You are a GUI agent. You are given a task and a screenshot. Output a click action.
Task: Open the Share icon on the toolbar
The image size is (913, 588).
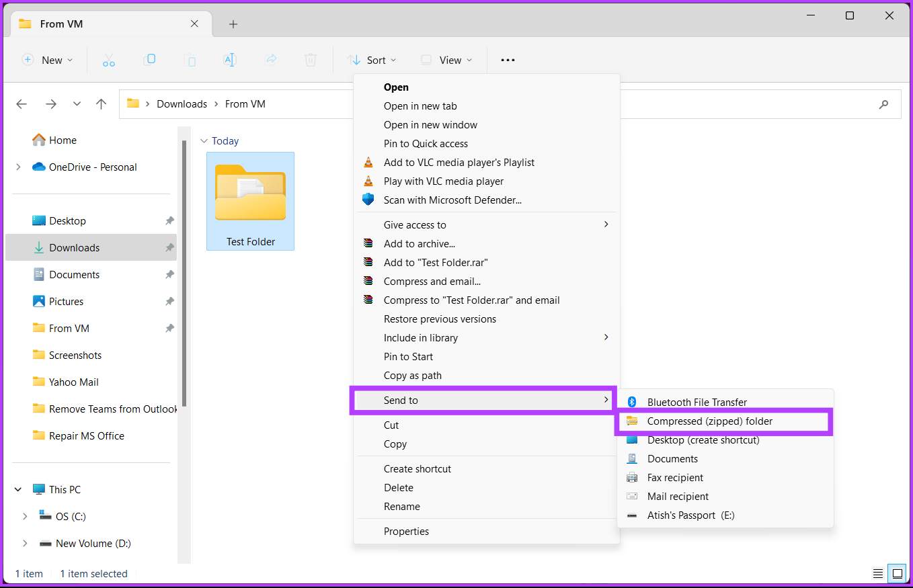point(271,60)
